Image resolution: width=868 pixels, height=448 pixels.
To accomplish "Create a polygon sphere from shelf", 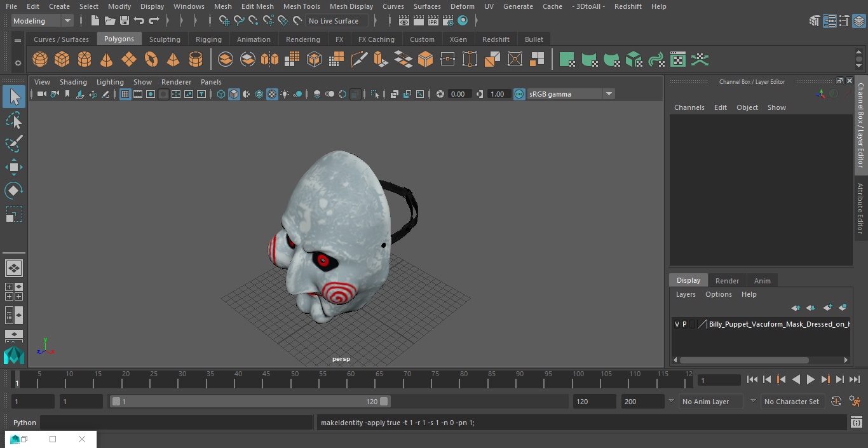I will point(40,60).
